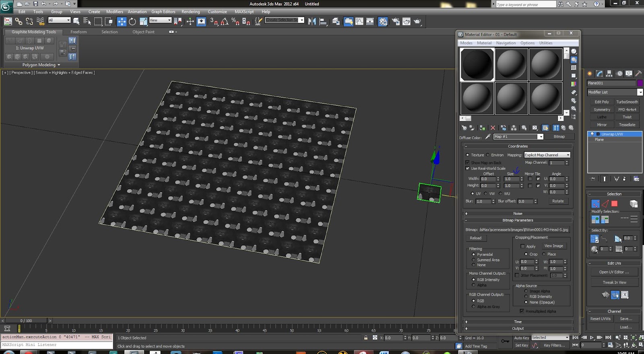This screenshot has width=644, height=354.
Task: Click the red X reset map icon
Action: pyautogui.click(x=493, y=128)
